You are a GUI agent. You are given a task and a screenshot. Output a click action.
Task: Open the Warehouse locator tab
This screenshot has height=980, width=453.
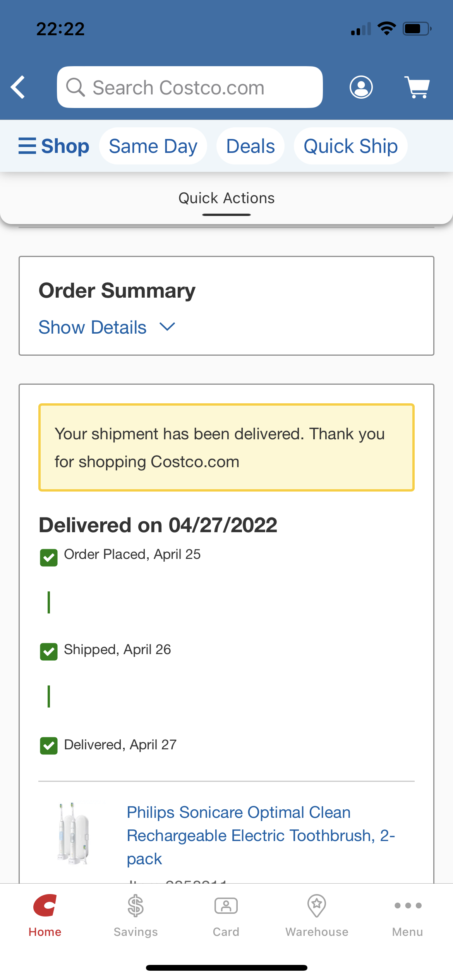click(x=317, y=915)
